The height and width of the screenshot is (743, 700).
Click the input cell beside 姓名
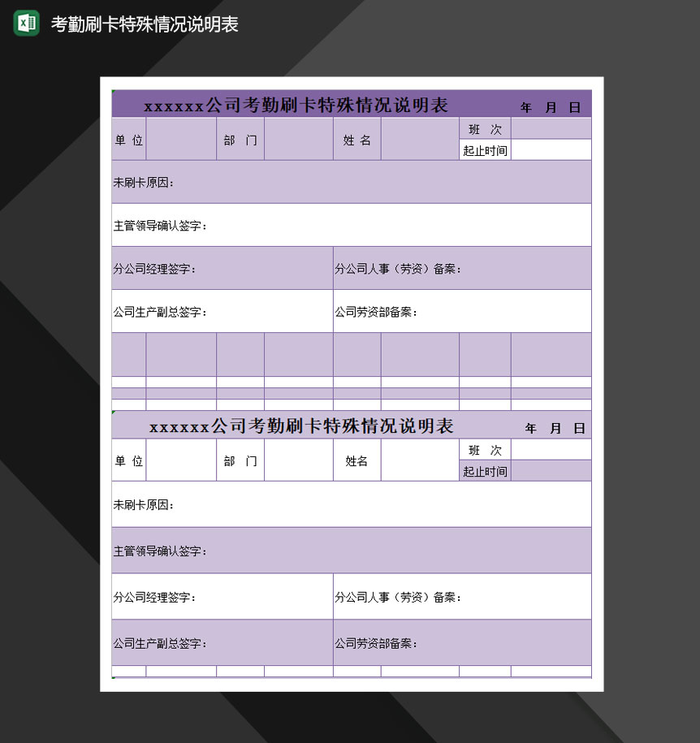point(420,138)
